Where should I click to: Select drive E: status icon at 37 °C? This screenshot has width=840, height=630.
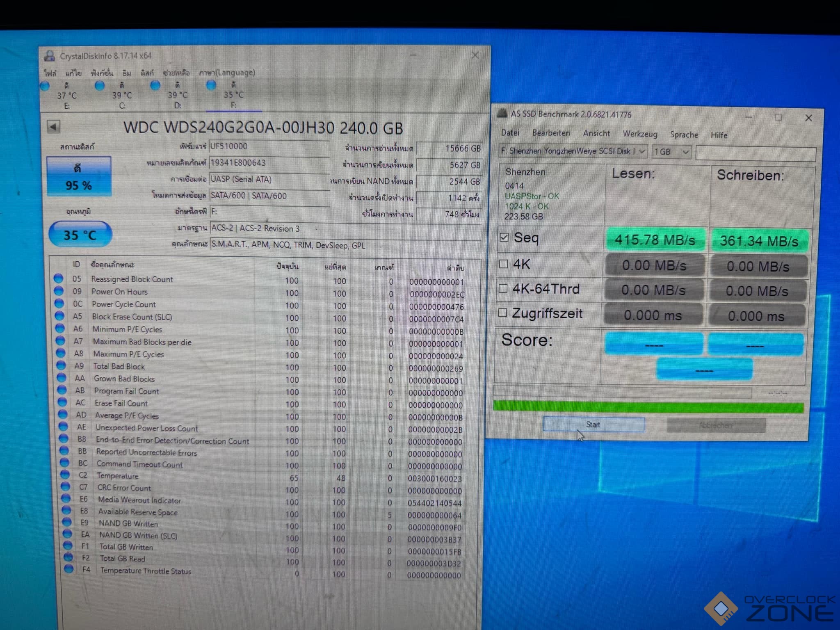pos(45,86)
